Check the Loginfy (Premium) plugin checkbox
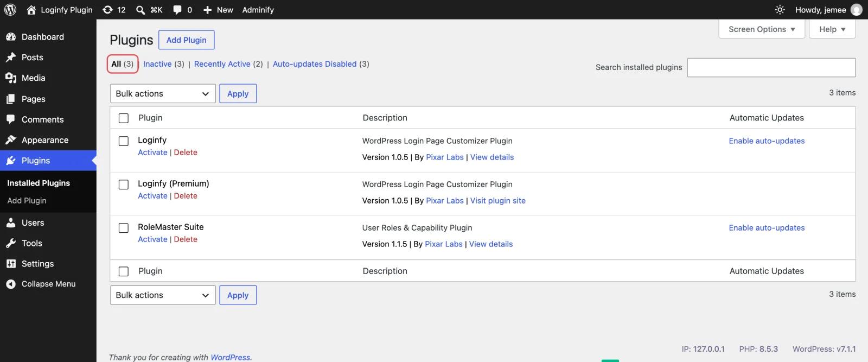 click(124, 185)
